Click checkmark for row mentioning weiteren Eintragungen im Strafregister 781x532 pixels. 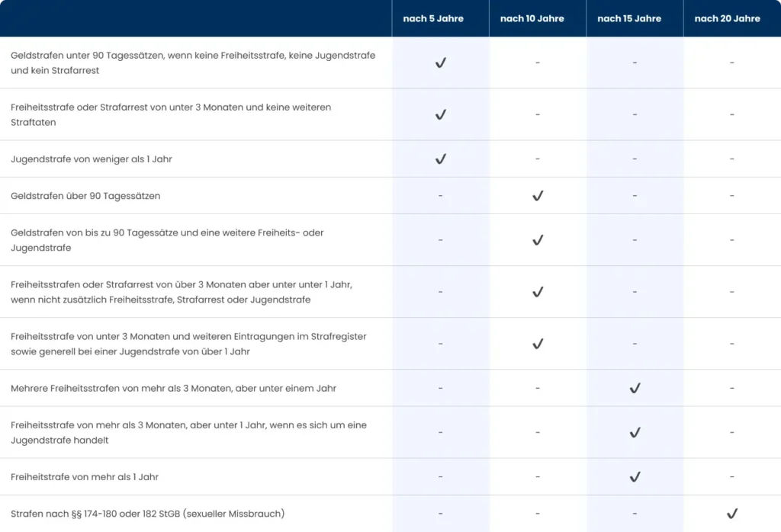(x=538, y=344)
